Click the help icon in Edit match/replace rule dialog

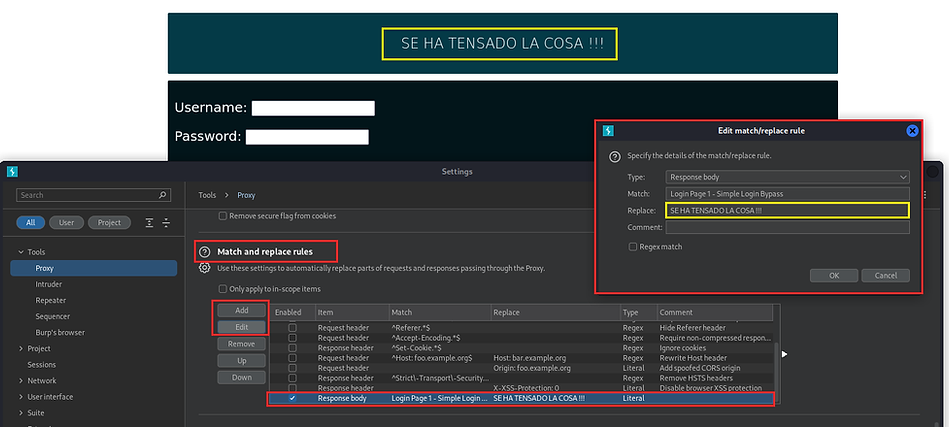pyautogui.click(x=614, y=156)
